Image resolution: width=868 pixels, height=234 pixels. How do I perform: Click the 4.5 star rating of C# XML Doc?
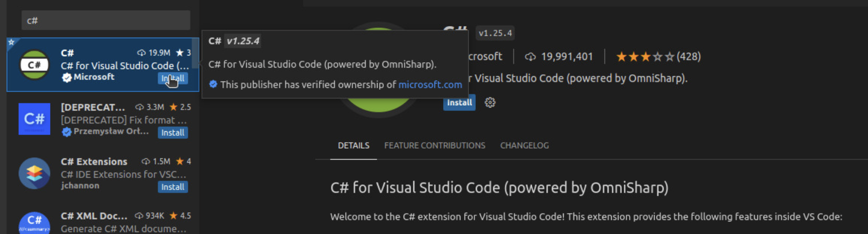click(x=180, y=216)
